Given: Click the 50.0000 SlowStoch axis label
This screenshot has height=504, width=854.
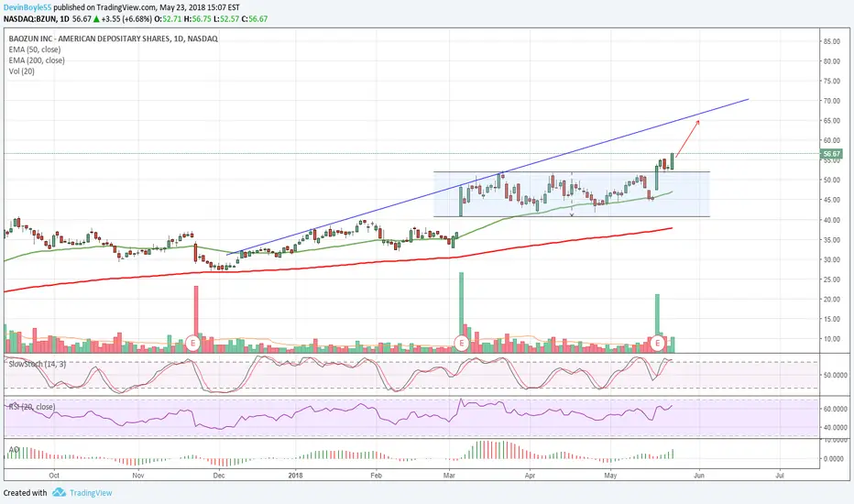Looking at the screenshot, I should coord(835,375).
